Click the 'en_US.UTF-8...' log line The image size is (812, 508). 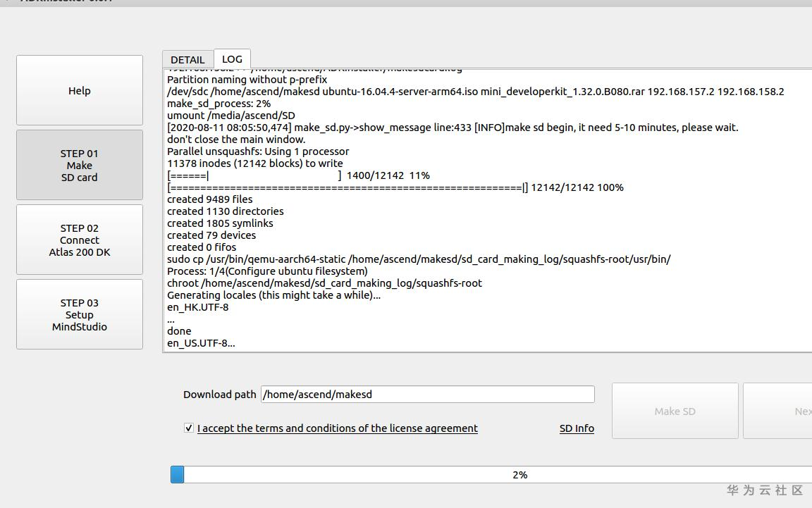201,343
